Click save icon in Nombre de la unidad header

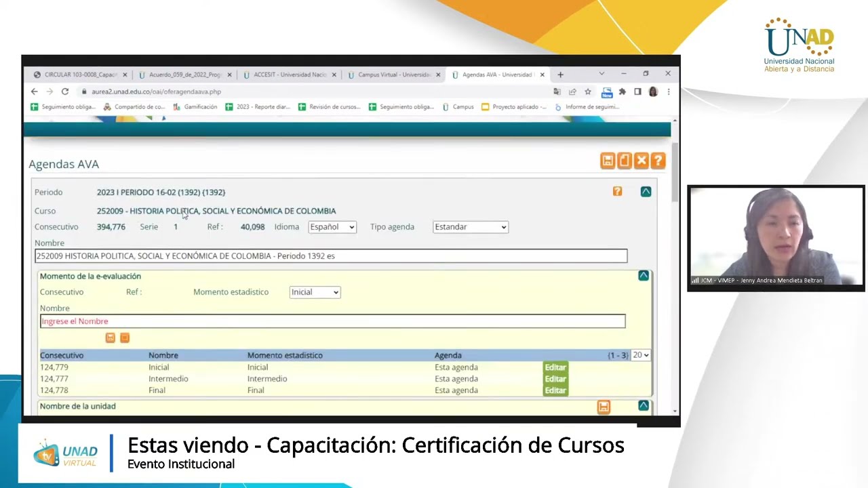pos(604,407)
